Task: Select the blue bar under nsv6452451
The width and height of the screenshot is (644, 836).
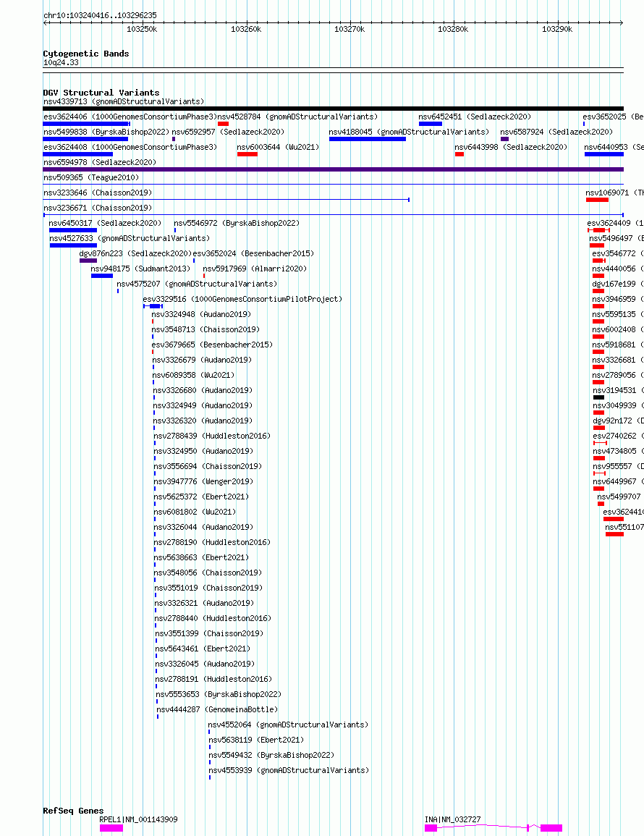Action: 431,124
